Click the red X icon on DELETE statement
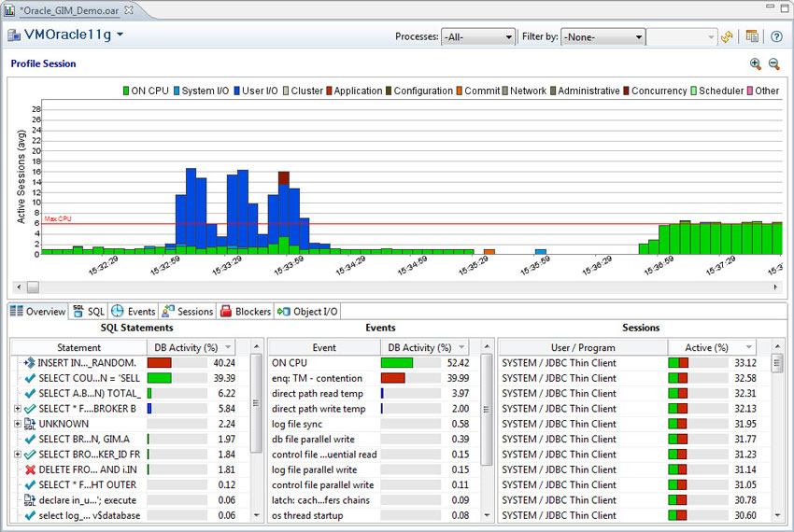 click(30, 469)
